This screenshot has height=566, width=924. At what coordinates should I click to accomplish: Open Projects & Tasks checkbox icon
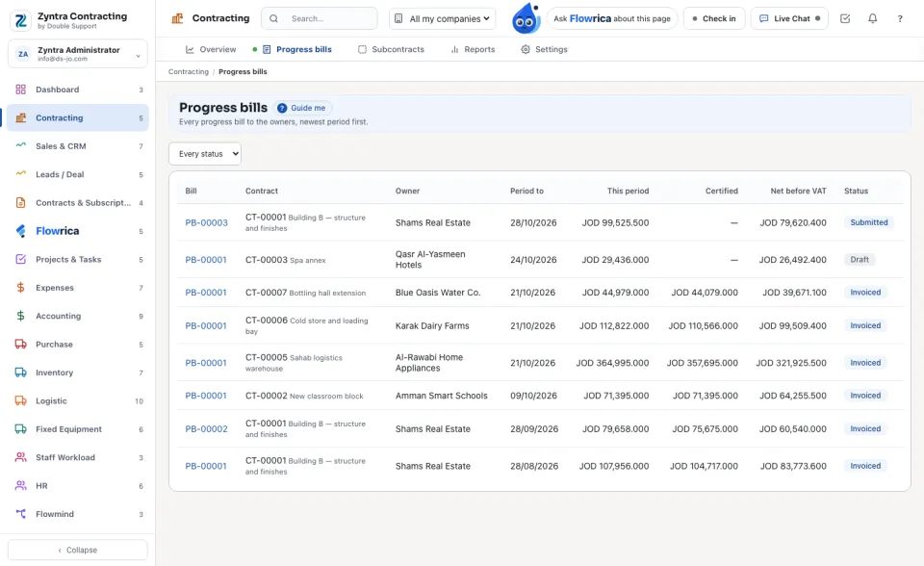(20, 260)
